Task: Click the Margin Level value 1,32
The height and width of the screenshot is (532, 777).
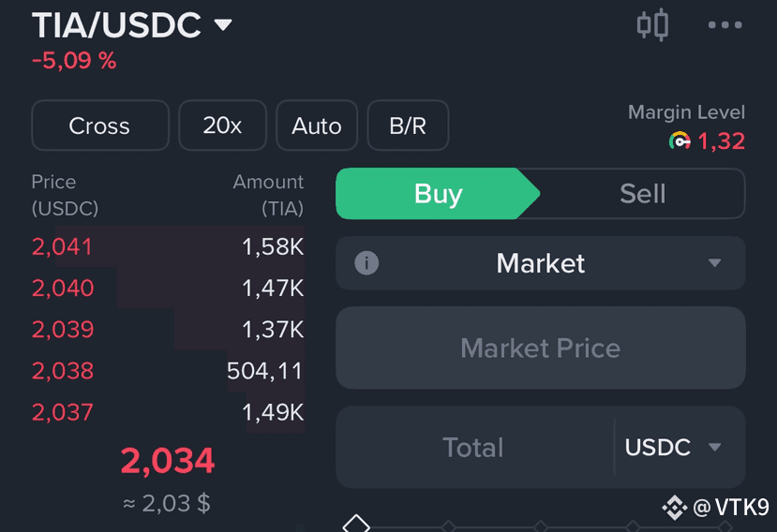Action: tap(722, 141)
